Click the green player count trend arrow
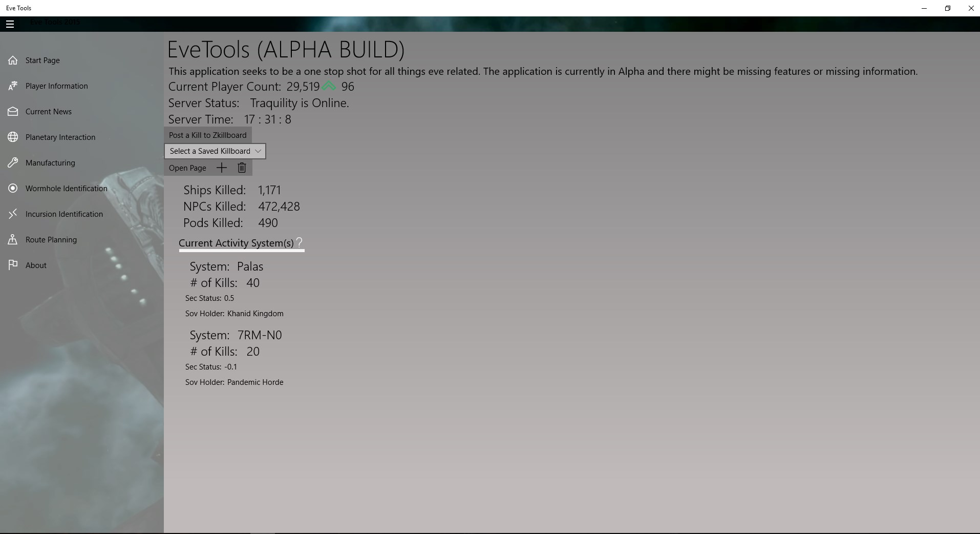 329,86
